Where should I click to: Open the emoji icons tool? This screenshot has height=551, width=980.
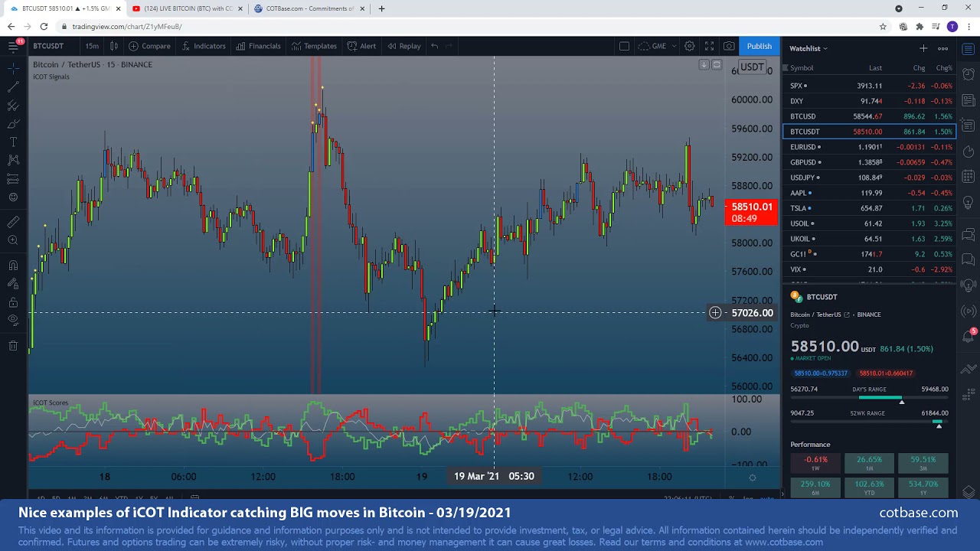13,197
